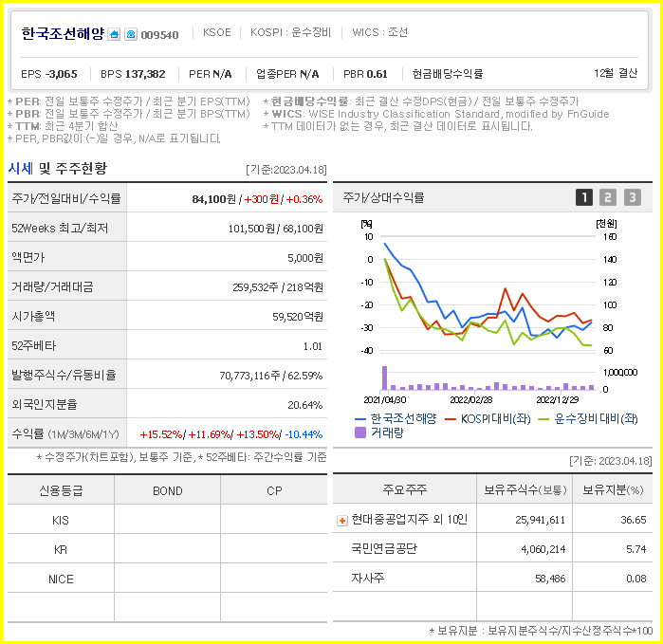This screenshot has width=663, height=644.
Task: Click the BOND column header
Action: pyautogui.click(x=168, y=490)
